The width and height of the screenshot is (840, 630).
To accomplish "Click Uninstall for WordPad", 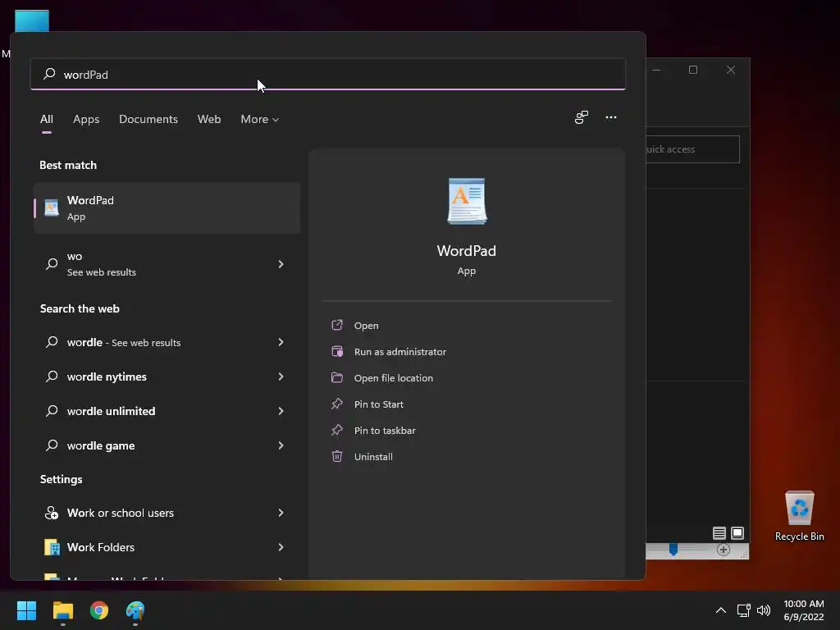I will tap(373, 456).
